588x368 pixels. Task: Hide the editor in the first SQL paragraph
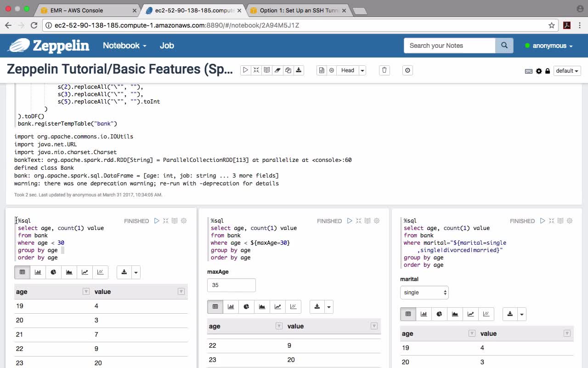165,221
